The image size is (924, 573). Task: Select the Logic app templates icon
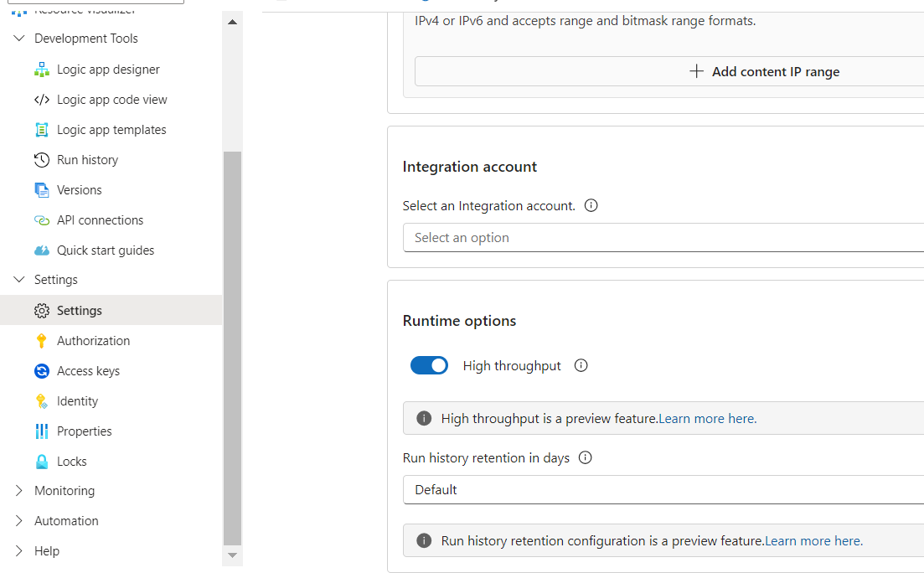[x=42, y=130]
